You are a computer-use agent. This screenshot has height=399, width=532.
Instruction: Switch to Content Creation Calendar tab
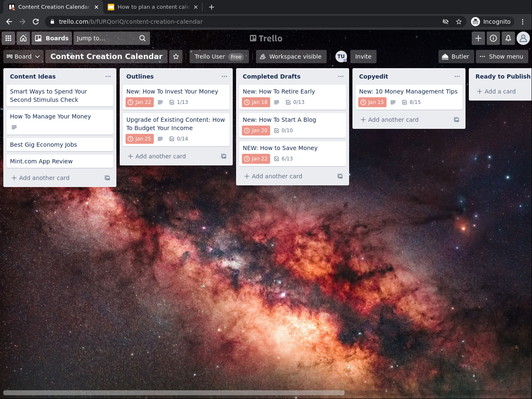(x=53, y=7)
